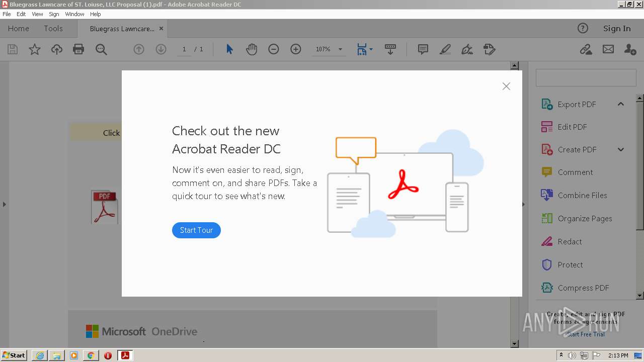Screen dimensions: 644x362
Task: Print the document using printer icon
Action: [x=78, y=49]
